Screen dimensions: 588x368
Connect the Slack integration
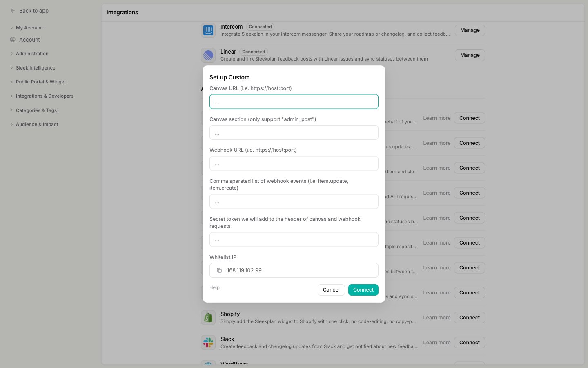tap(470, 343)
